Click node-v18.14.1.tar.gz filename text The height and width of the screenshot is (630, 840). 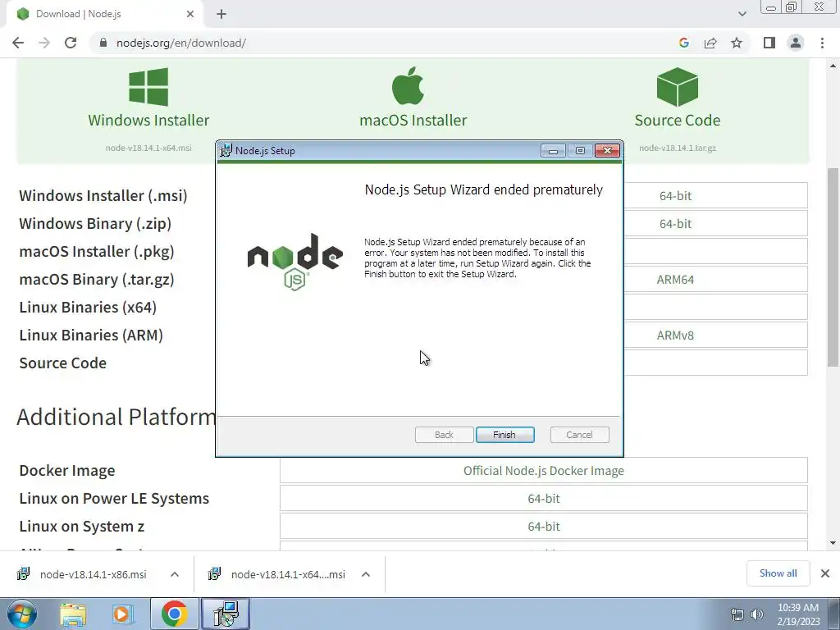[x=677, y=148]
